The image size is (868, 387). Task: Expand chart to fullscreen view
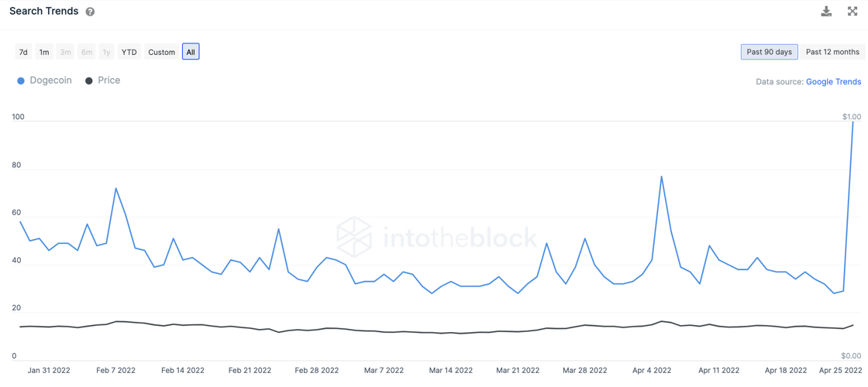pyautogui.click(x=852, y=11)
